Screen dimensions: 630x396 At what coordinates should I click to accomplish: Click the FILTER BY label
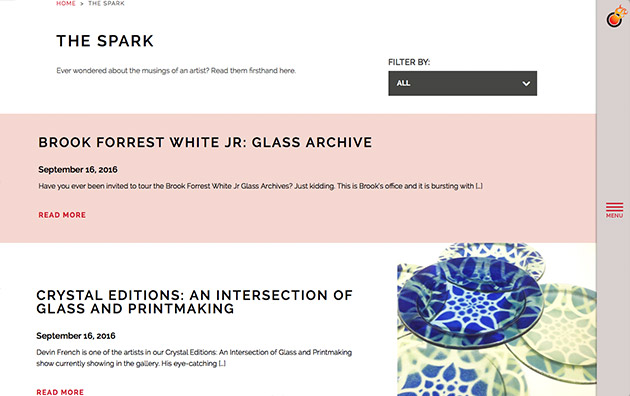[x=409, y=62]
